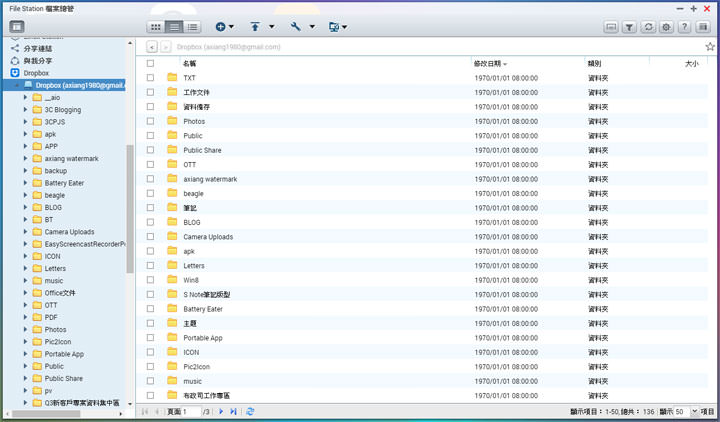This screenshot has width=720, height=422.
Task: Toggle the left sidebar panel icon
Action: (x=16, y=26)
